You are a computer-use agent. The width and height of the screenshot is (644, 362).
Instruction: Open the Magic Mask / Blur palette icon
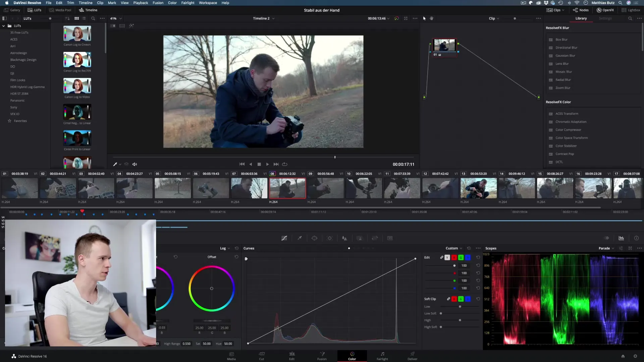[344, 238]
